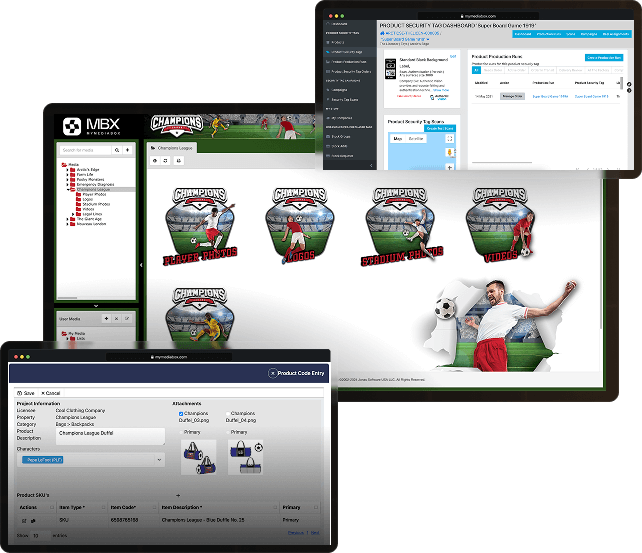The image size is (642, 553).
Task: Select Primary for Duffel_03.png
Action: click(x=181, y=432)
